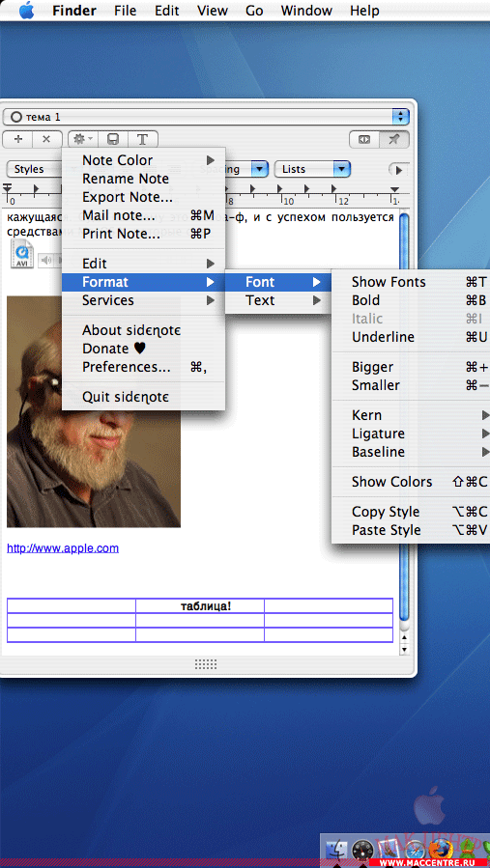490x868 pixels.
Task: Click the AVI QuickTime file icon
Action: pos(22,255)
